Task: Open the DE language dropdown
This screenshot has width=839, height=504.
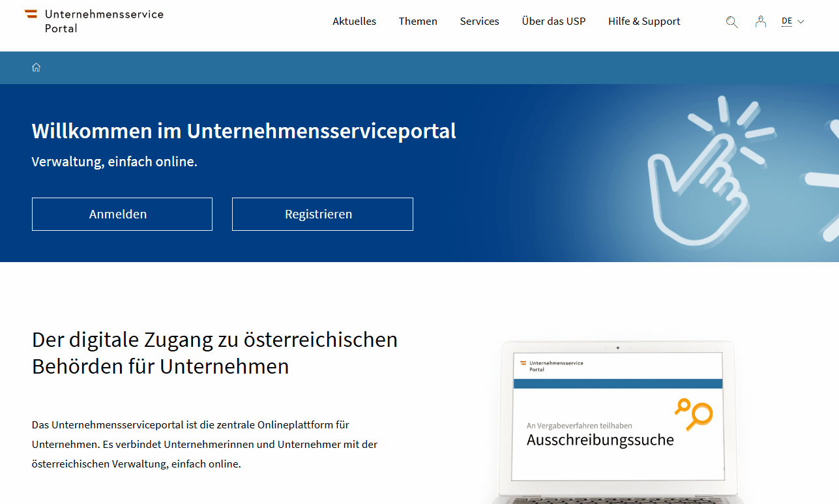Action: pos(793,22)
